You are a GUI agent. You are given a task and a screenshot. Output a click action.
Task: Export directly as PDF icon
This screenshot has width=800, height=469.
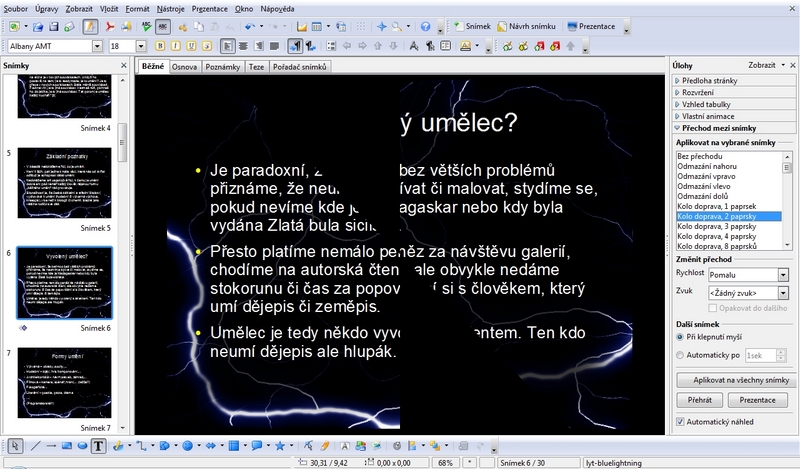[x=110, y=25]
